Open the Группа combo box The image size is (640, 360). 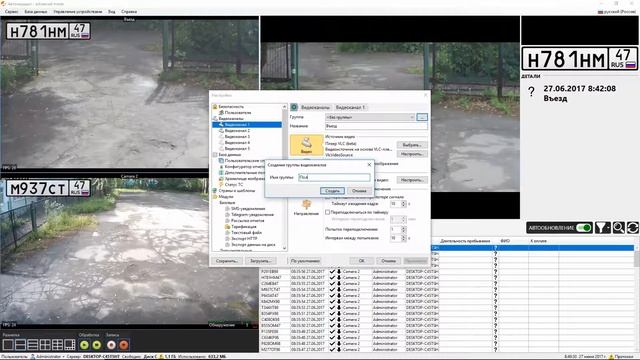click(370, 117)
